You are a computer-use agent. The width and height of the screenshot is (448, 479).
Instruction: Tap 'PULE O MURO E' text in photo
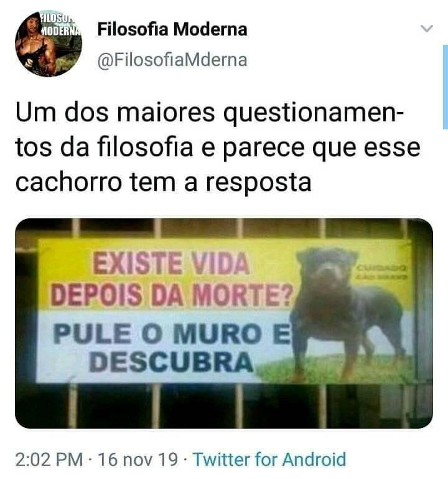tap(171, 333)
